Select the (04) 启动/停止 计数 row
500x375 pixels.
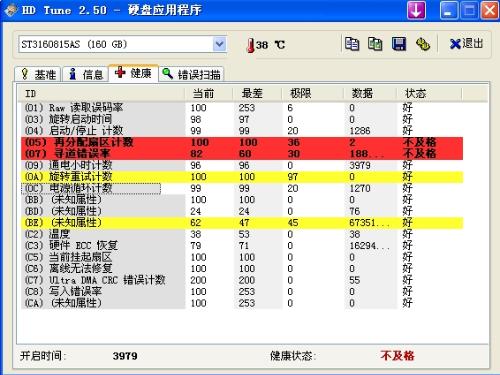click(242, 131)
